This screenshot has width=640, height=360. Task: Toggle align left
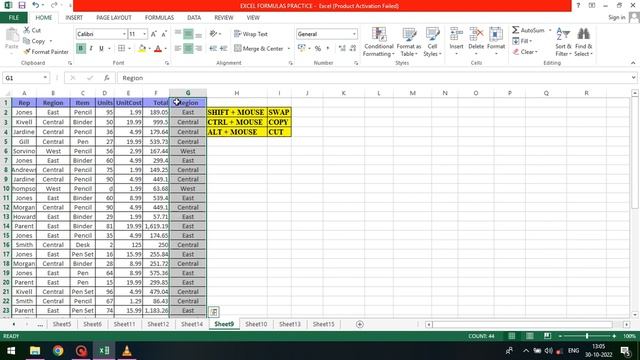point(178,49)
